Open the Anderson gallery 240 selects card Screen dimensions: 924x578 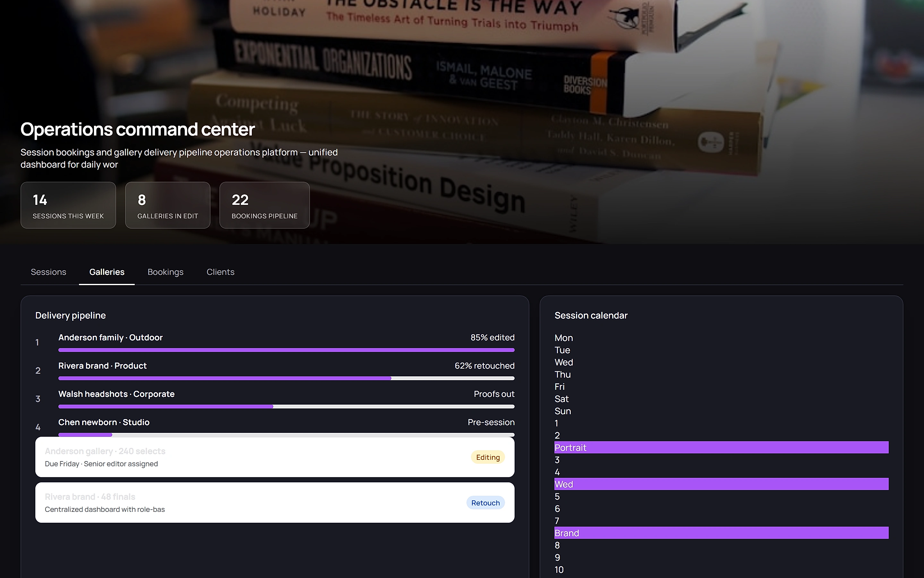pyautogui.click(x=275, y=457)
